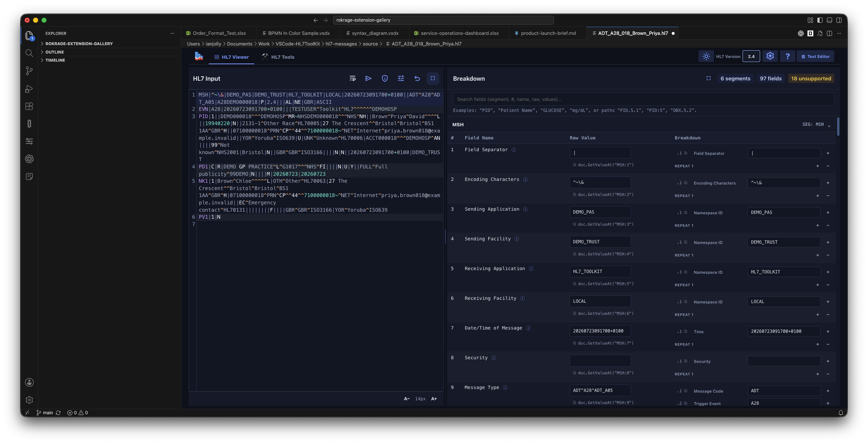868x444 pixels.
Task: Click the rokrage-extension-gallery command center box
Action: click(x=443, y=20)
